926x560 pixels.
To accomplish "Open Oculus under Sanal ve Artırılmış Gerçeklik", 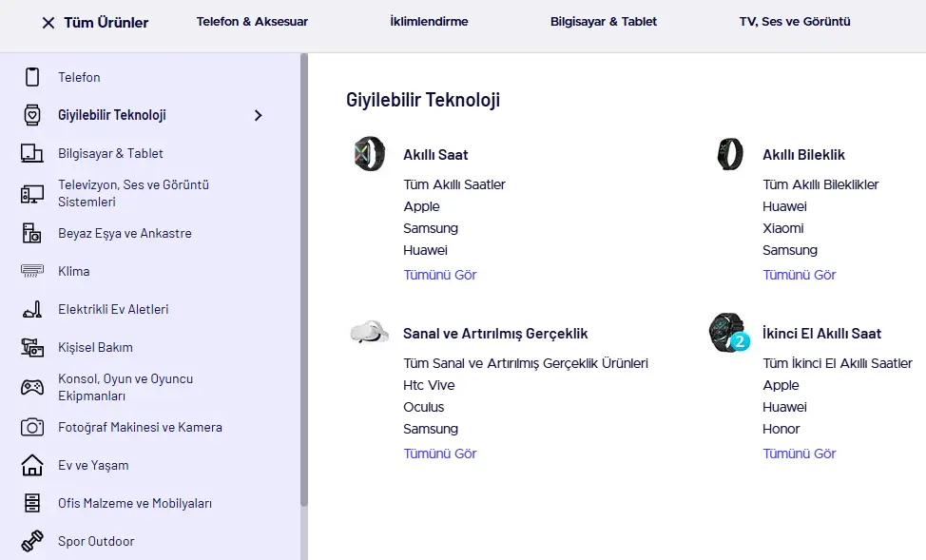I will tap(423, 407).
